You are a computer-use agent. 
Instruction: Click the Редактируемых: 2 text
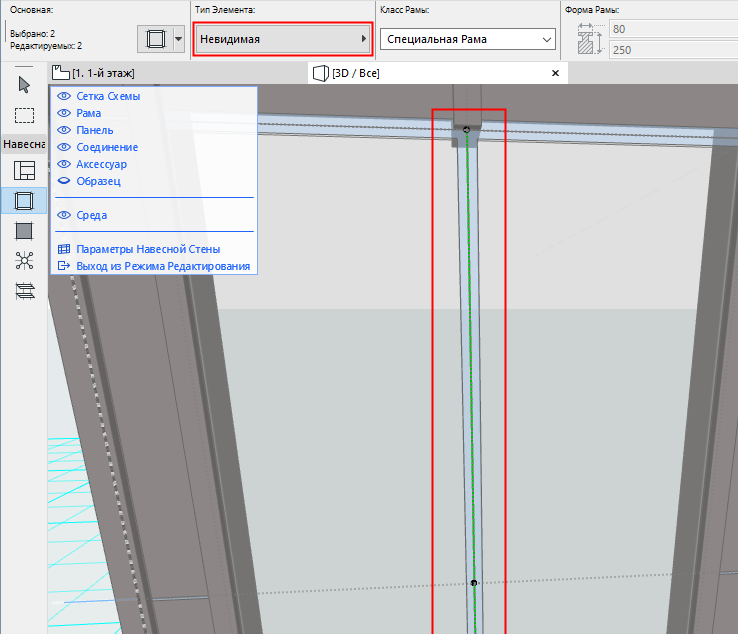coord(46,46)
